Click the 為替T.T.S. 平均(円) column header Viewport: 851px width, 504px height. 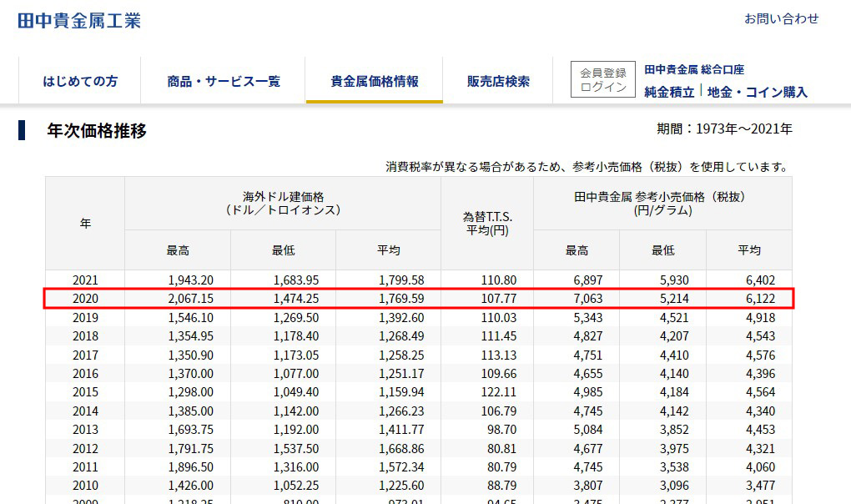coord(486,224)
